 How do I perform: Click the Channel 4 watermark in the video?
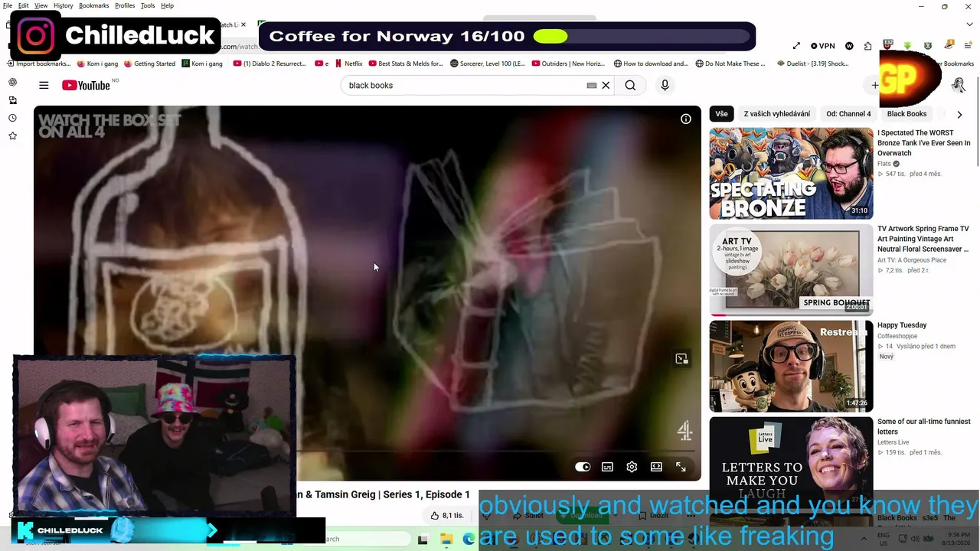[x=684, y=432]
